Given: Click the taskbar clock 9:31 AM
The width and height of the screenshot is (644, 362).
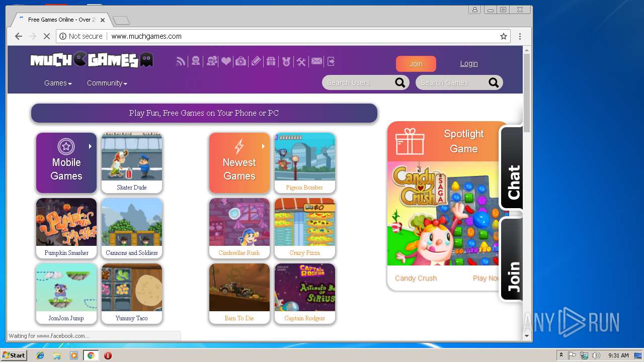Looking at the screenshot, I should (x=618, y=355).
